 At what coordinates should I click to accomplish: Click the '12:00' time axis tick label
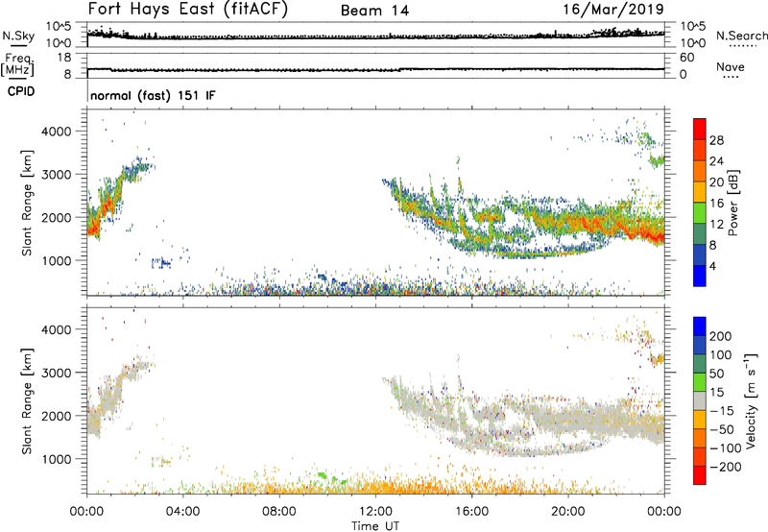pos(375,512)
